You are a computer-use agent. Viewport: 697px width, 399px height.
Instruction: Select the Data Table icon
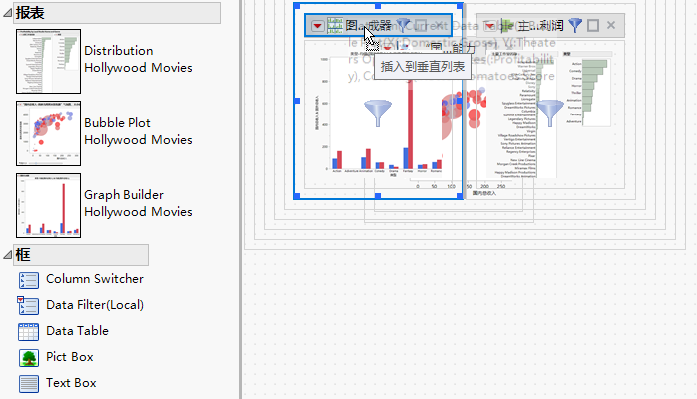point(28,331)
